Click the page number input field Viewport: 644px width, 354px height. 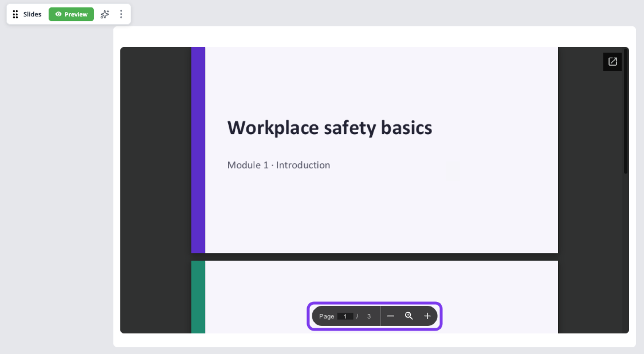click(x=345, y=316)
